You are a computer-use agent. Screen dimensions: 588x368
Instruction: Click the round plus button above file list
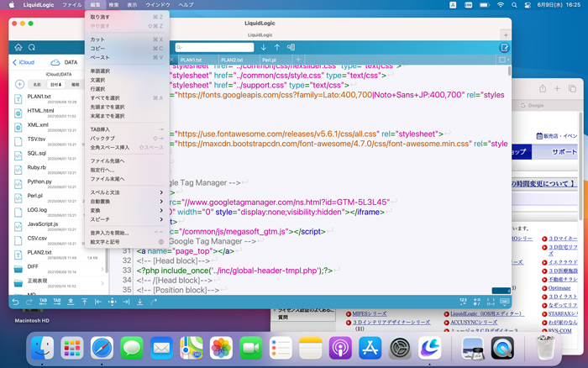(19, 85)
